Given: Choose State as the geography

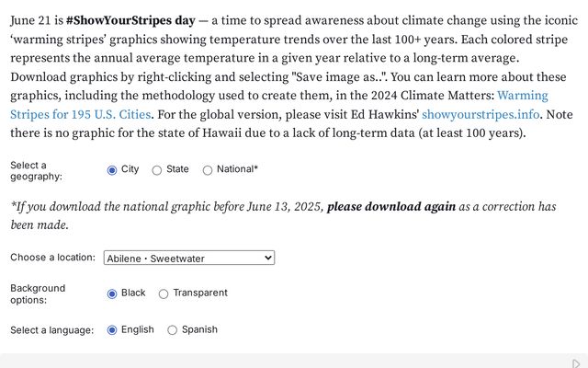Looking at the screenshot, I should [x=157, y=170].
